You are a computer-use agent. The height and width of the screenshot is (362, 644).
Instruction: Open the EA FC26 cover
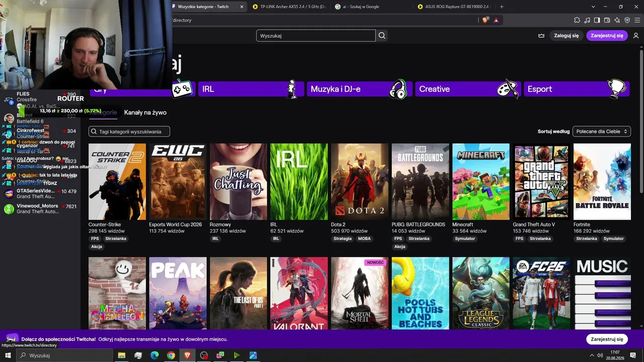tap(541, 293)
